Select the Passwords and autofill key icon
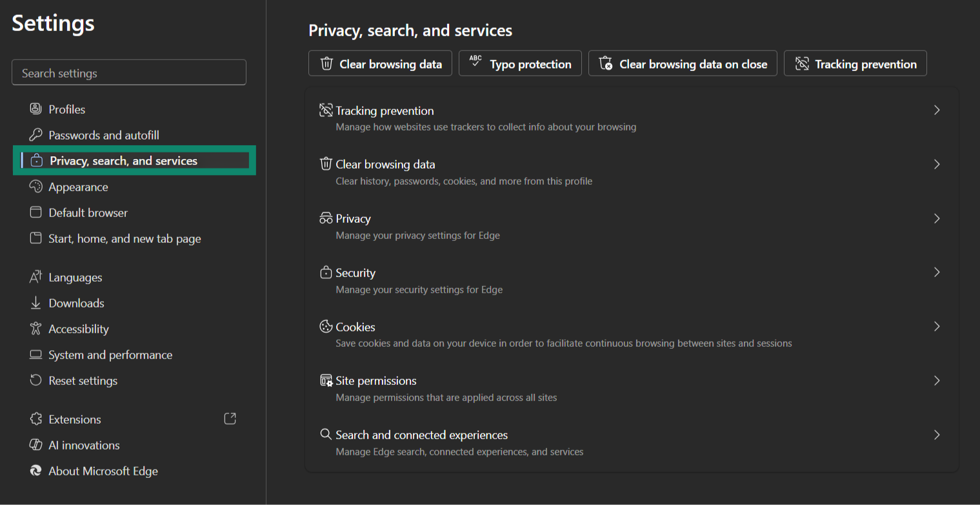 coord(35,134)
